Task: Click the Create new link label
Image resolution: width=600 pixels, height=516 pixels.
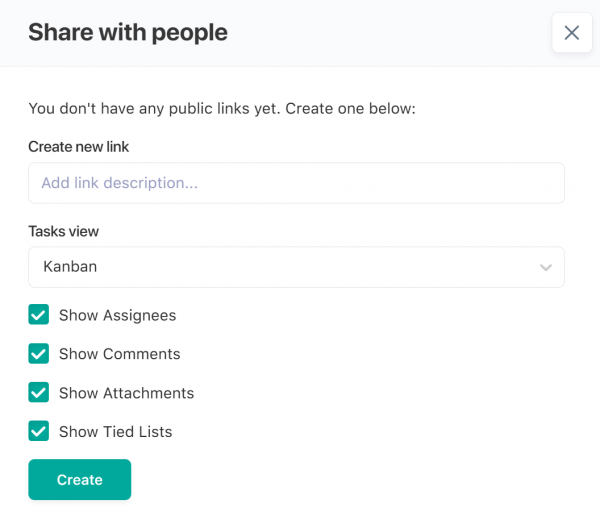Action: (x=79, y=147)
